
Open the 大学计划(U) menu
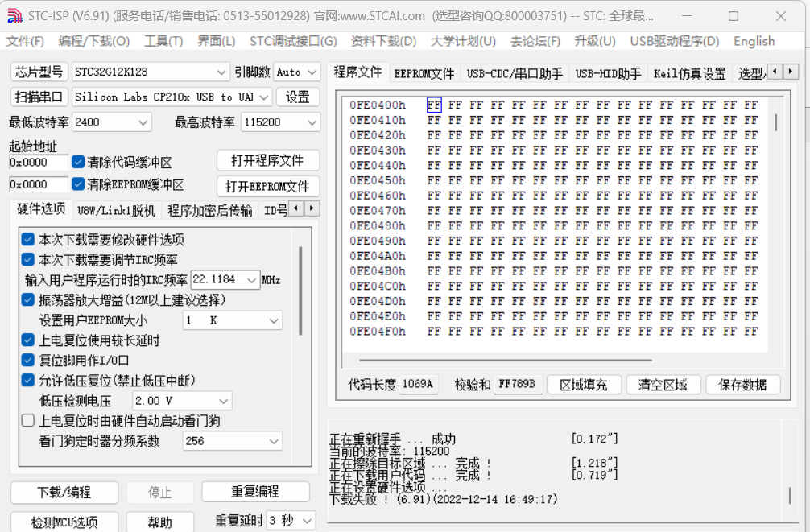click(463, 41)
